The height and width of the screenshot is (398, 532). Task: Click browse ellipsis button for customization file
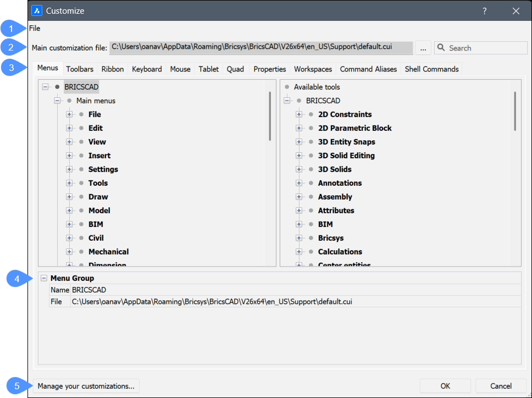[x=423, y=48]
